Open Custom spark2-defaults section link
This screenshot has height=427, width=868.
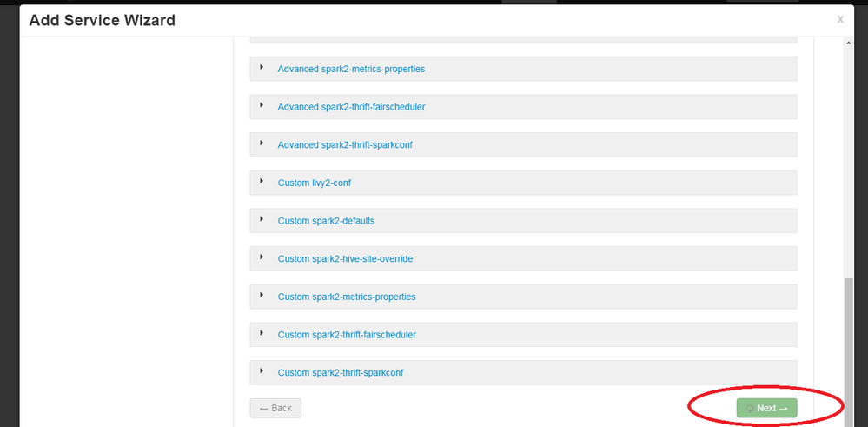tap(326, 221)
